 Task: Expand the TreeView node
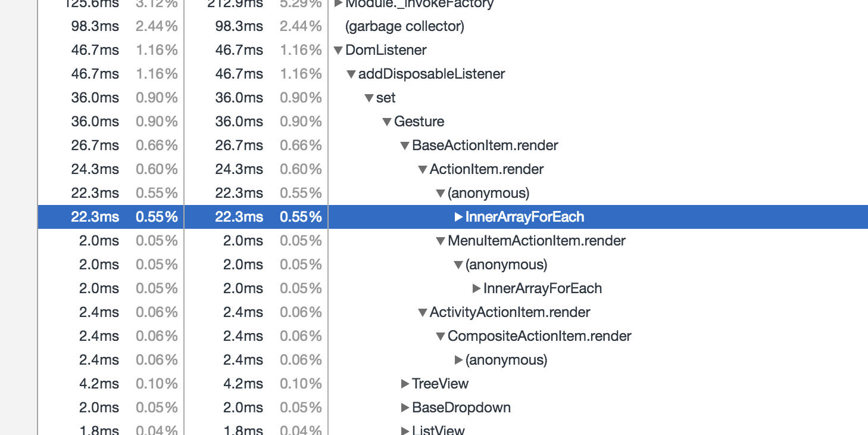(x=405, y=384)
